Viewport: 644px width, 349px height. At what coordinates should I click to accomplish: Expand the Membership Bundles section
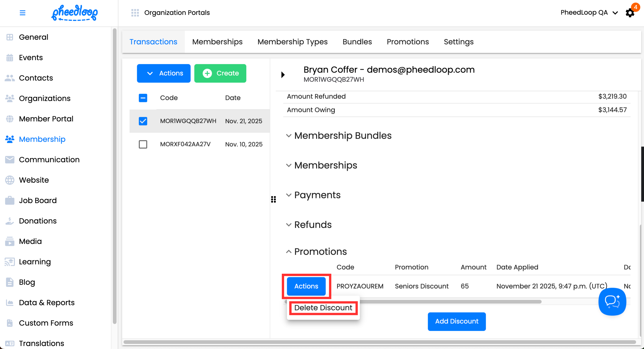[x=289, y=136]
